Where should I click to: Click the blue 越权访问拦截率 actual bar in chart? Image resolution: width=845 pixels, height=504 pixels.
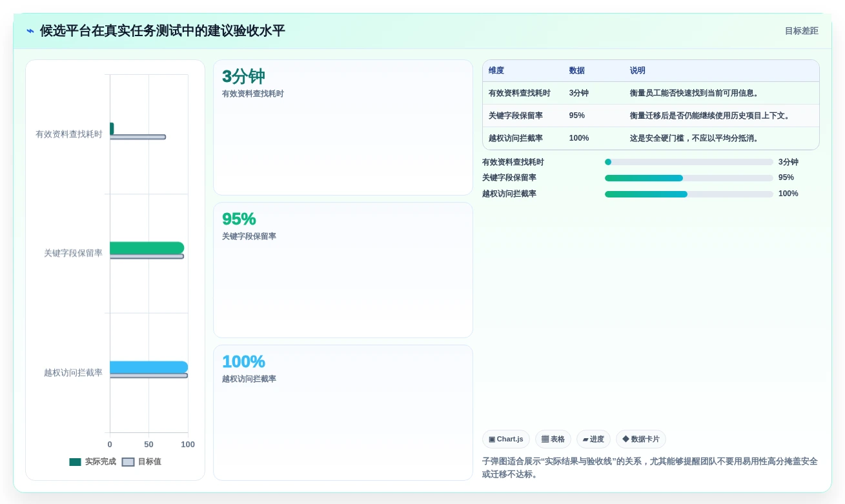148,367
